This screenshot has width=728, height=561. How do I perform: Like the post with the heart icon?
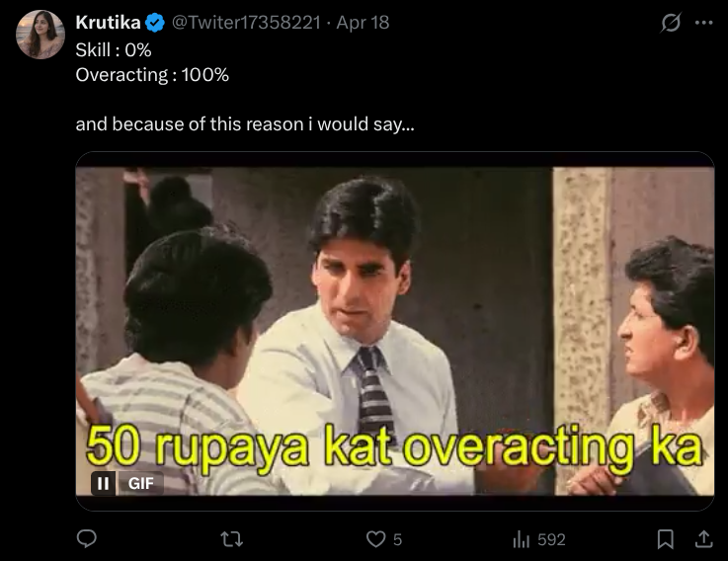[375, 539]
